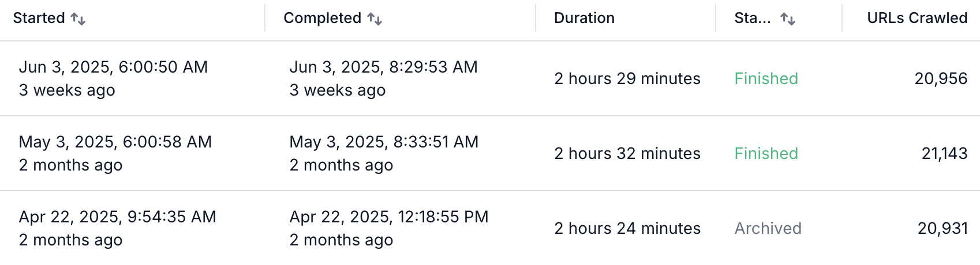
Task: Select the 20,956 URLs crawled value
Action: 941,78
